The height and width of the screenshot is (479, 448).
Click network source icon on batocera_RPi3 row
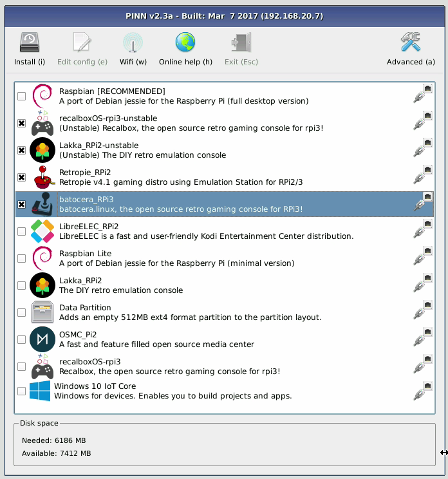click(423, 202)
